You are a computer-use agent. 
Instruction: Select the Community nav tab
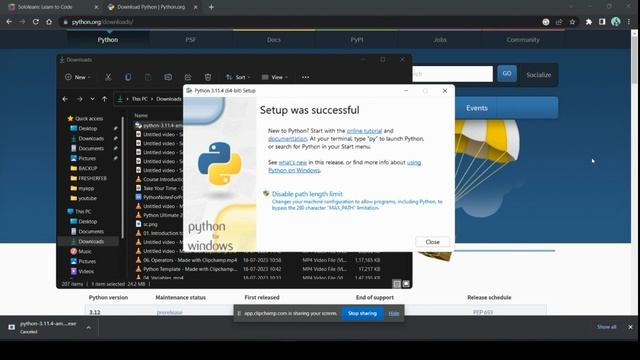coord(523,40)
